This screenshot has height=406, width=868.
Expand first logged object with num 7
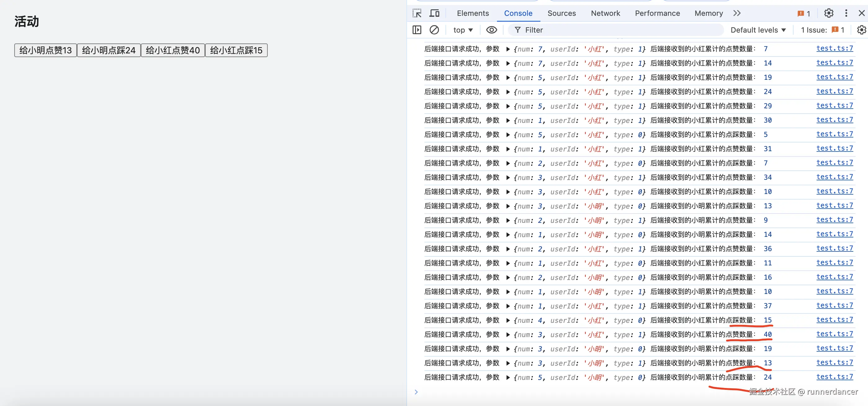coord(508,49)
